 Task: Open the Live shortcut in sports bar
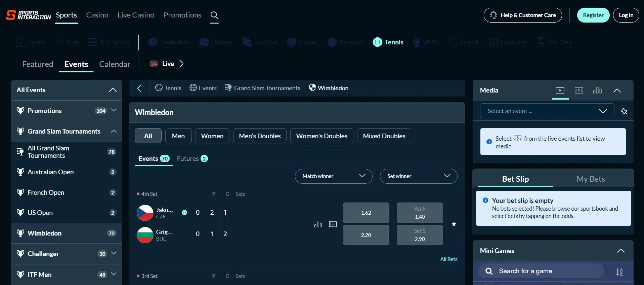pos(67,42)
